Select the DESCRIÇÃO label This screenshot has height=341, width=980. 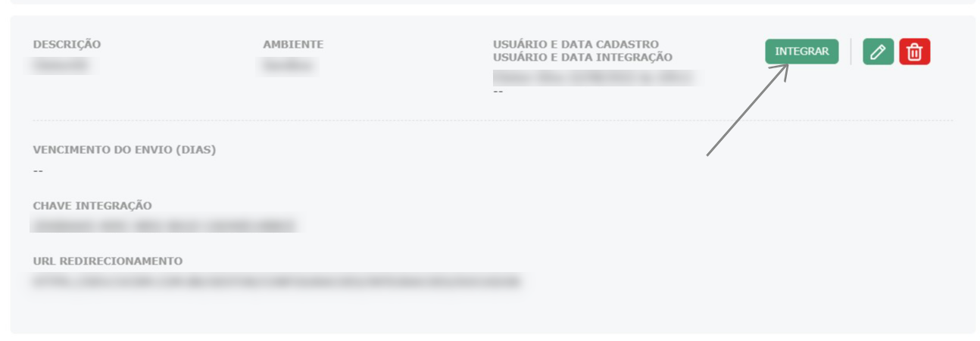click(67, 45)
